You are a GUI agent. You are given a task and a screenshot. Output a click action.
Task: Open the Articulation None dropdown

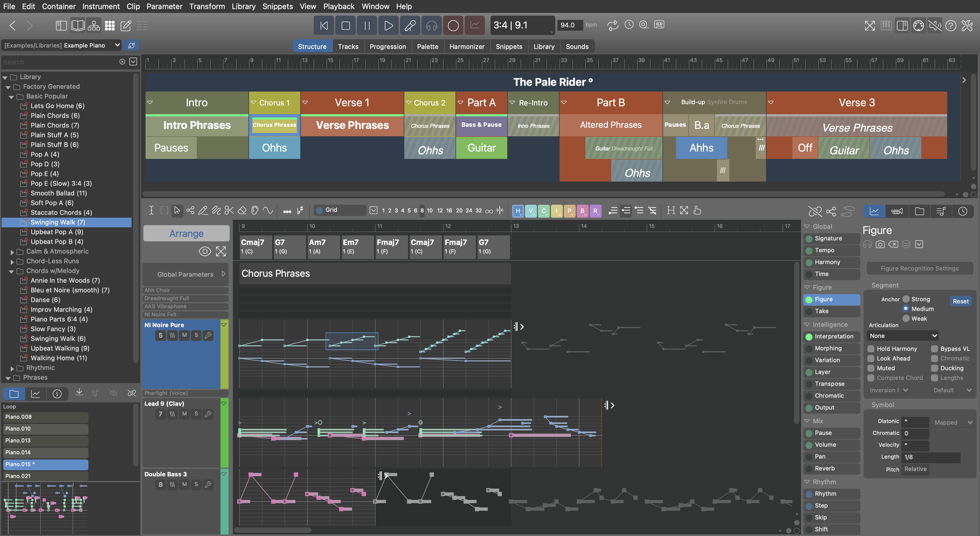pos(902,336)
